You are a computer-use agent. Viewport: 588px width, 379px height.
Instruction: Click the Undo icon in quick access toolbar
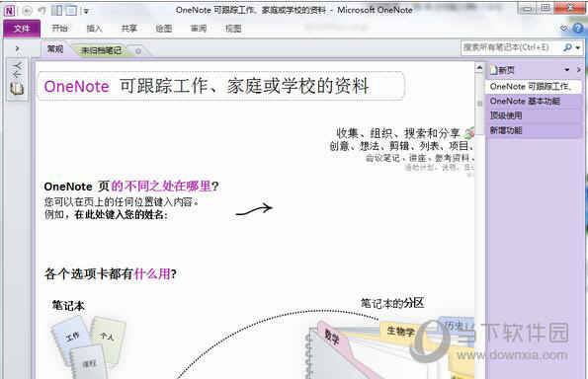[42, 11]
